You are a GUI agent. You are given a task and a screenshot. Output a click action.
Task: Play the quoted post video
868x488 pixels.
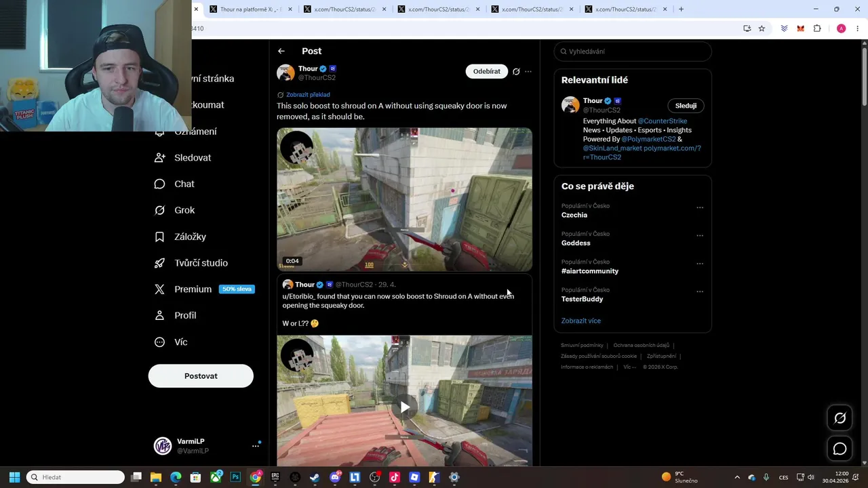pyautogui.click(x=404, y=407)
